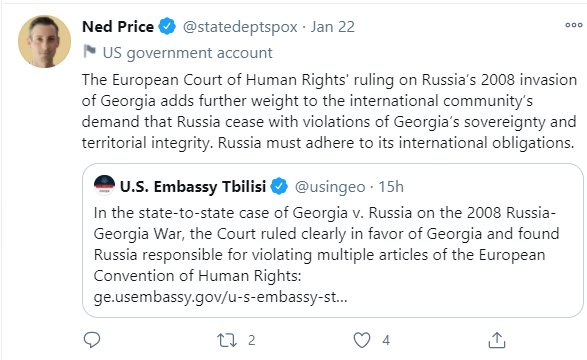Open the share tweet icon
Screen dimensions: 587x360
[x=497, y=340]
